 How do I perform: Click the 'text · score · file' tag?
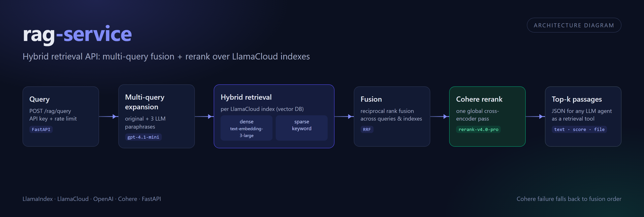[579, 129]
